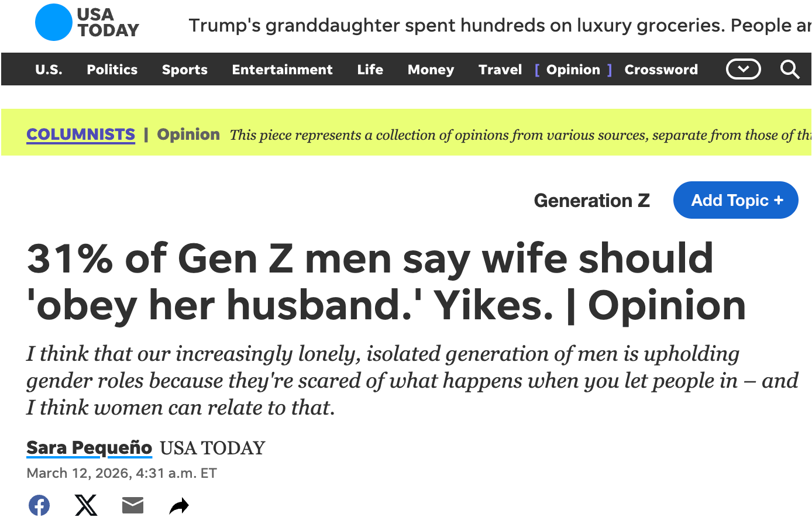Screen dimensions: 812x531
Task: Open the COLUMNISTS link
Action: (x=81, y=135)
